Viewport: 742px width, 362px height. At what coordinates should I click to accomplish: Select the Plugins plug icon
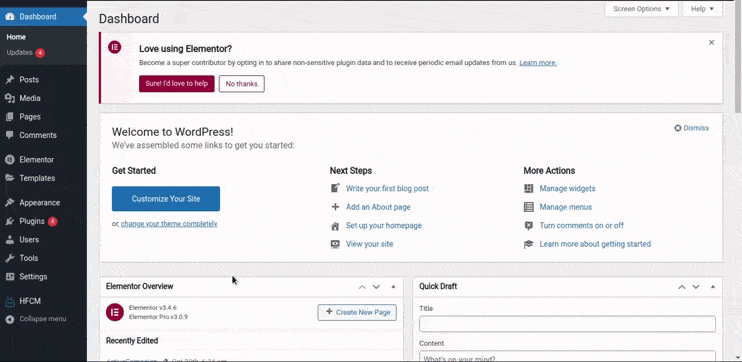(x=10, y=221)
